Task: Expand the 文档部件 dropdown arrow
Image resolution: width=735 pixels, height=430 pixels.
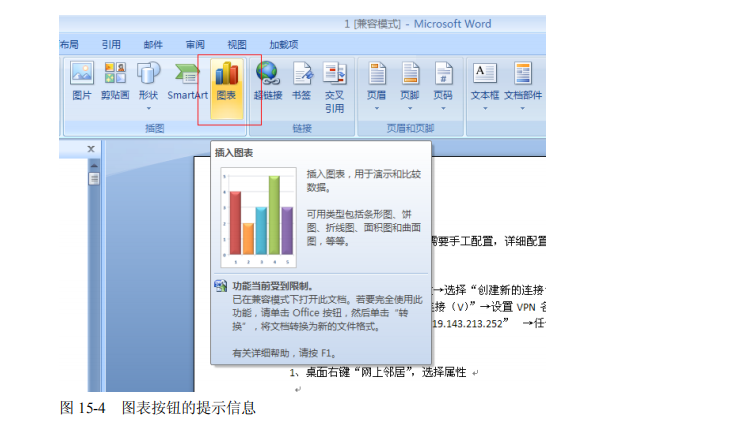Action: click(523, 109)
